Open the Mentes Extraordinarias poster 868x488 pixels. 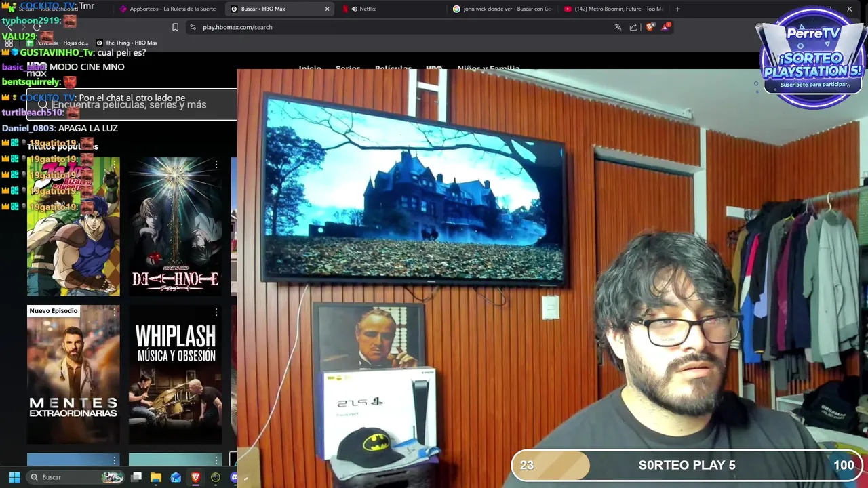(73, 374)
